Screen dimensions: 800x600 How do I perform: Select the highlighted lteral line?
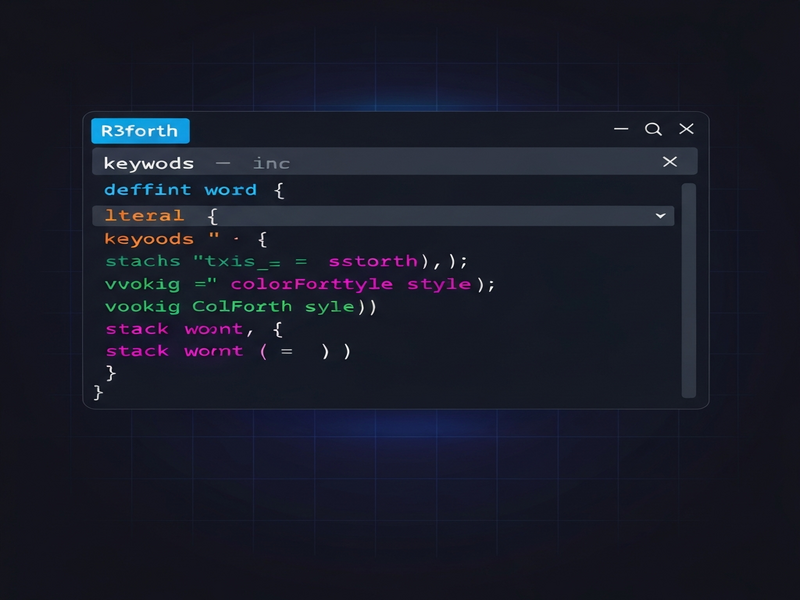tap(383, 216)
